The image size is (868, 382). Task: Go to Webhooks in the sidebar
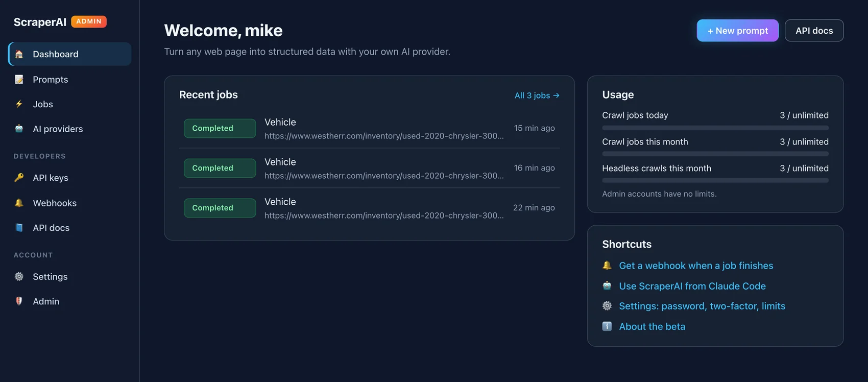click(x=70, y=203)
